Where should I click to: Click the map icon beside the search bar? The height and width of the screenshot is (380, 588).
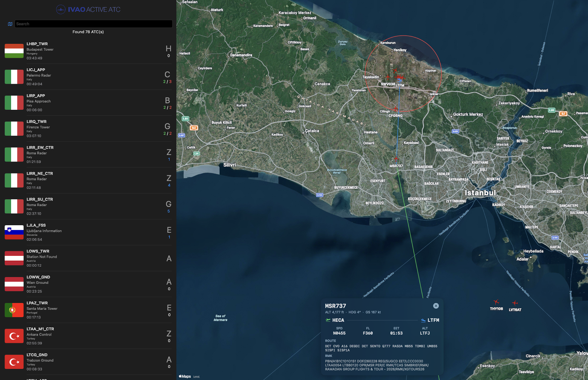[x=10, y=24]
